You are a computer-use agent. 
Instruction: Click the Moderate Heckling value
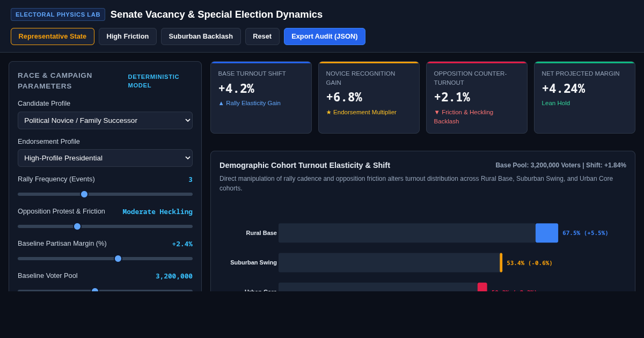(158, 211)
